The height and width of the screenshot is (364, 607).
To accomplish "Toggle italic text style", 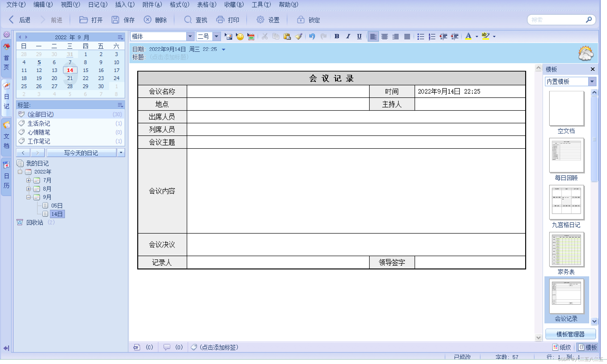I will click(348, 37).
